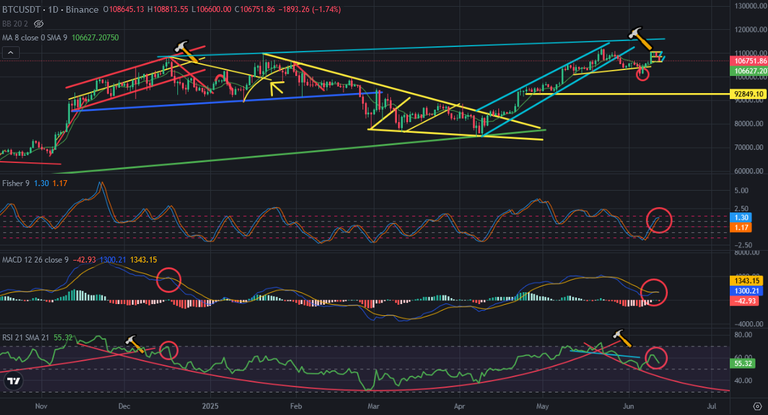Click the blue 1.30 Fisher label on the scale
Screen dimensions: 768x415
(741, 218)
